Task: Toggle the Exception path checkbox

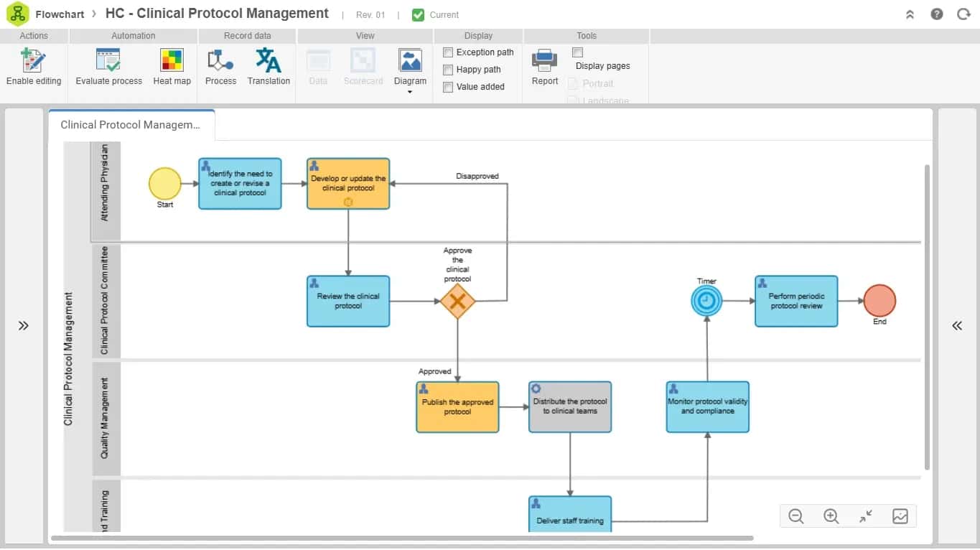Action: (x=448, y=52)
